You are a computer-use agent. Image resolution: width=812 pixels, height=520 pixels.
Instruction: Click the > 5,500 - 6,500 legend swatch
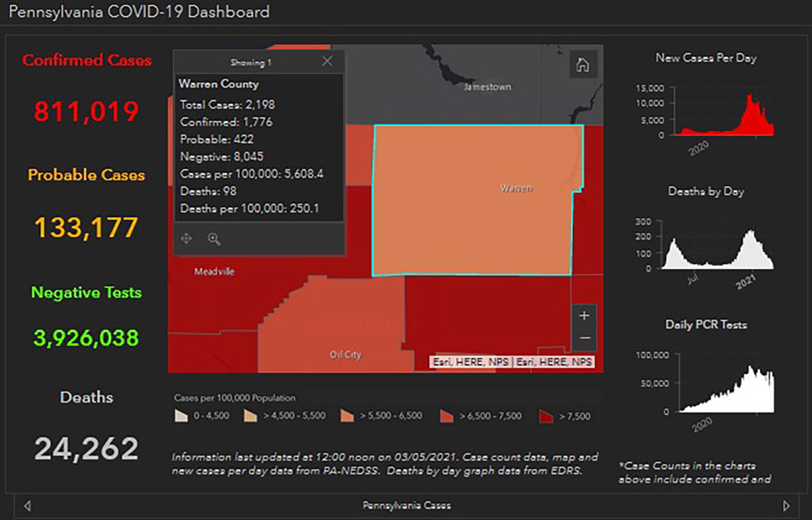click(x=347, y=416)
